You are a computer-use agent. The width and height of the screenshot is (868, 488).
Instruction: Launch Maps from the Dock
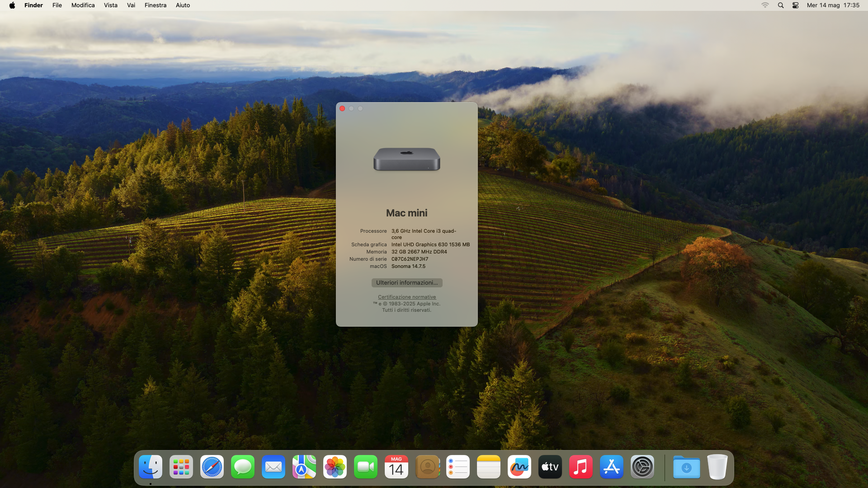click(x=304, y=467)
